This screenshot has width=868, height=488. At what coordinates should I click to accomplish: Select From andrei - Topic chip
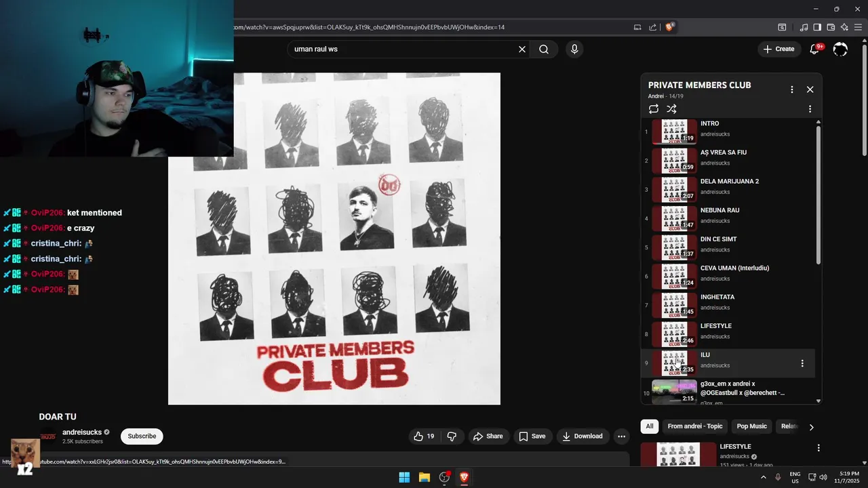click(695, 426)
